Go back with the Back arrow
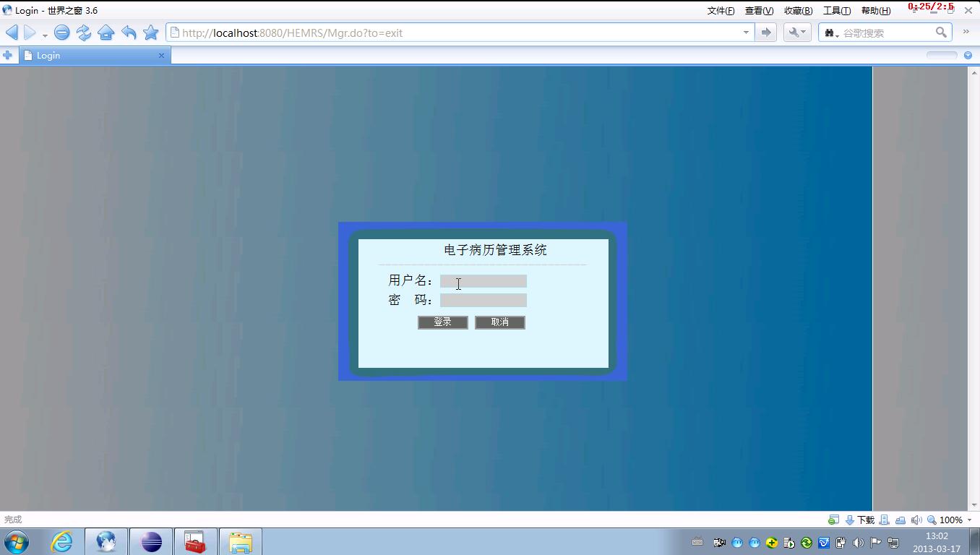Screen dimensions: 980x555 coord(12,33)
